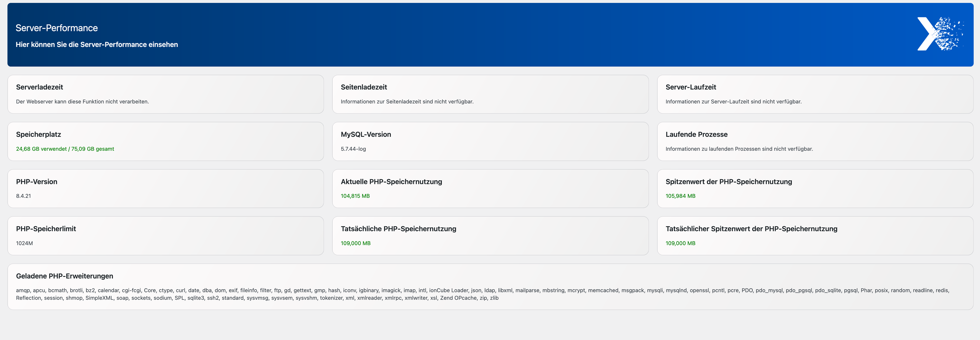Click 'redis' in the extensions list

[942, 290]
